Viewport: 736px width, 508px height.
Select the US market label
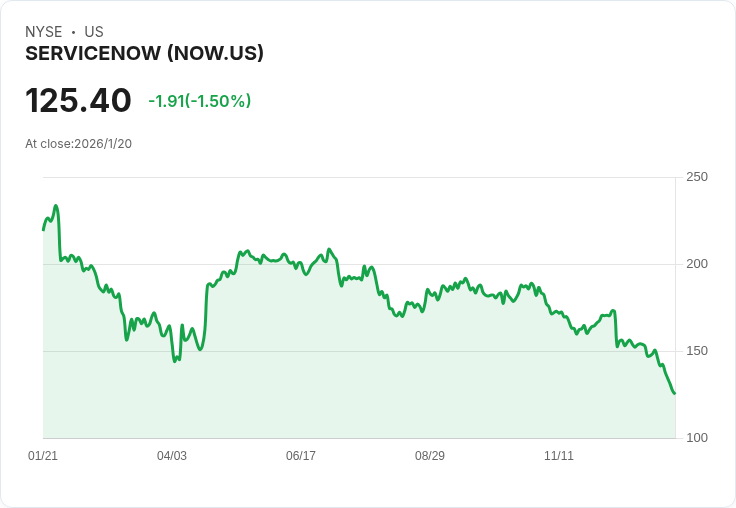coord(94,32)
